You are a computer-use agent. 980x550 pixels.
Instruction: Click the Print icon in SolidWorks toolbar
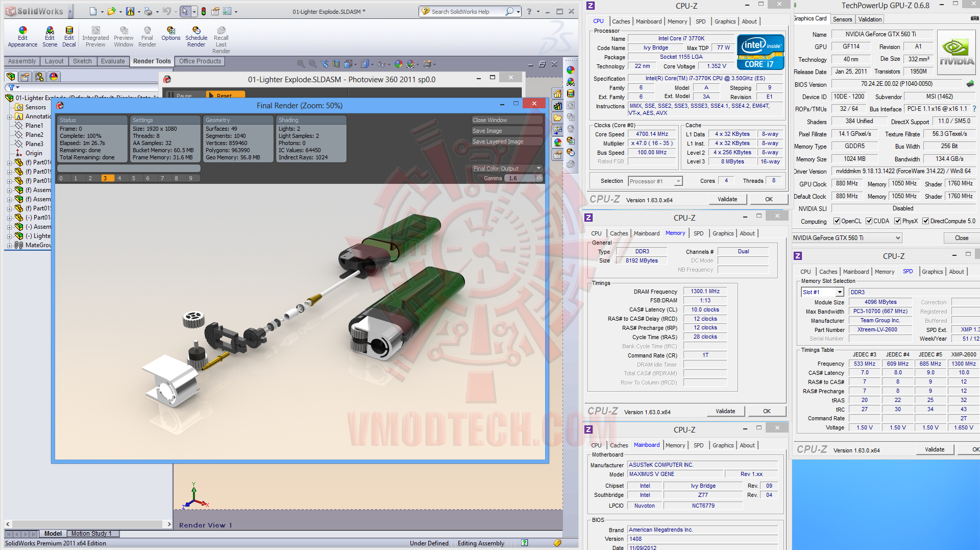[x=148, y=11]
